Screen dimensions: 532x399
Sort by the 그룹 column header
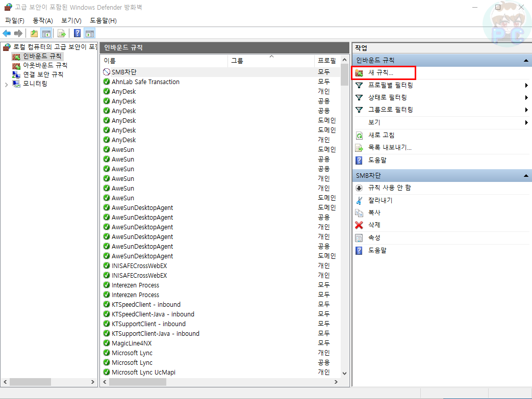coord(271,61)
